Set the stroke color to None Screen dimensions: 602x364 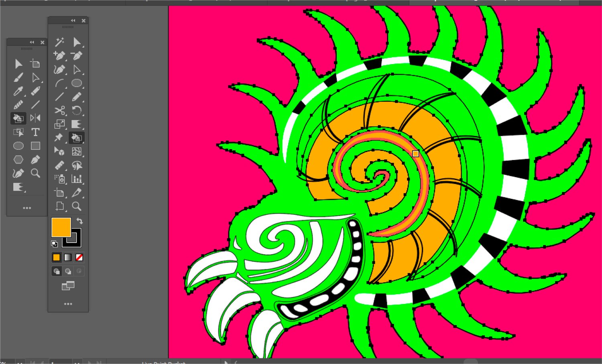(79, 257)
